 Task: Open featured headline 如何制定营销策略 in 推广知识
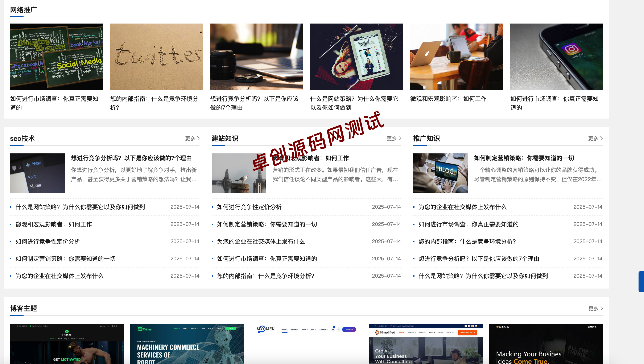524,158
